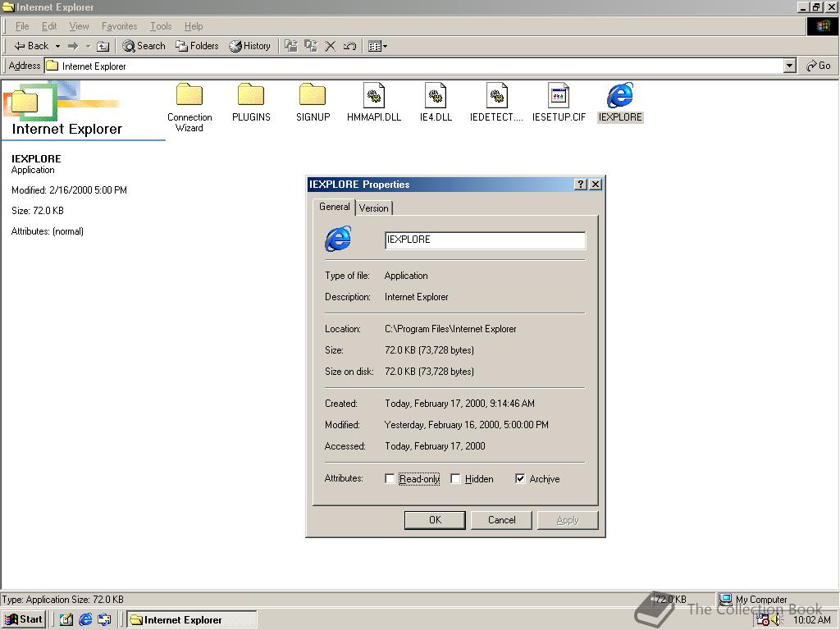The height and width of the screenshot is (630, 840).
Task: Click the 10:02 AM clock
Action: click(811, 620)
